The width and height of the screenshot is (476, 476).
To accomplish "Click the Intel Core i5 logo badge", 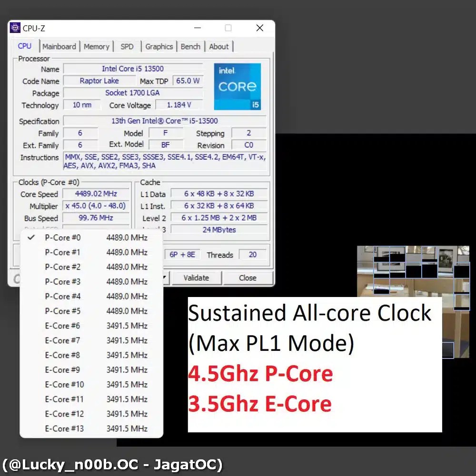I will [238, 87].
